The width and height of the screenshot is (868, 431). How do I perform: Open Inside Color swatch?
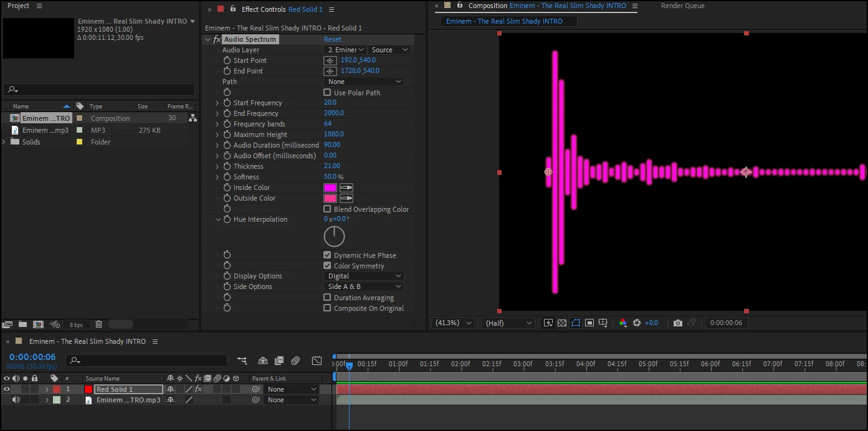tap(330, 187)
